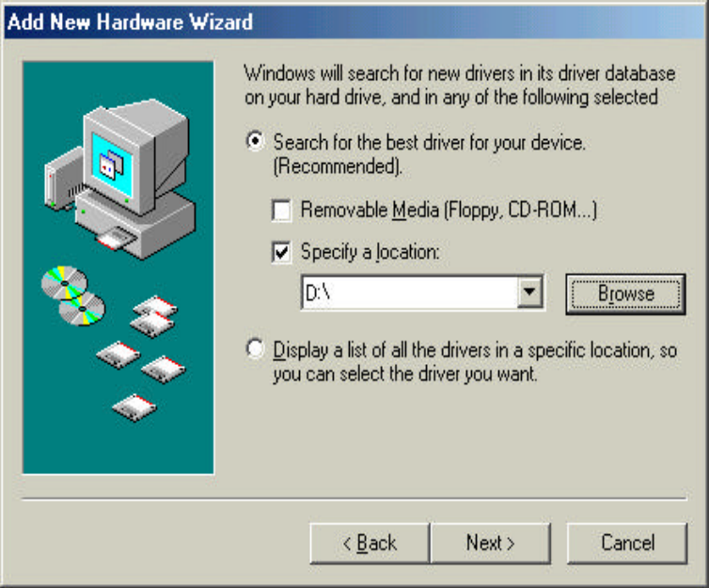Expand the location path dropdown arrow

[x=529, y=292]
